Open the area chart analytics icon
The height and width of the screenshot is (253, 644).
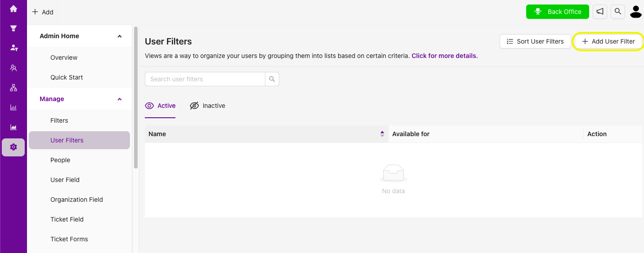click(x=13, y=127)
